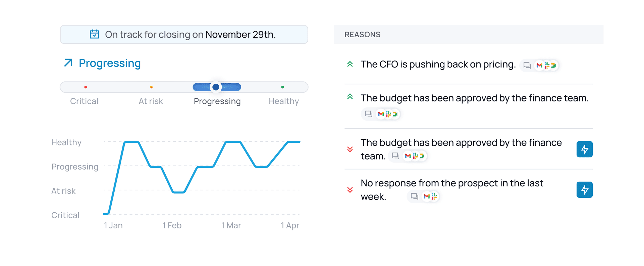Click Slack icon on CFO pricing reason
The width and height of the screenshot is (644, 266).
(547, 65)
